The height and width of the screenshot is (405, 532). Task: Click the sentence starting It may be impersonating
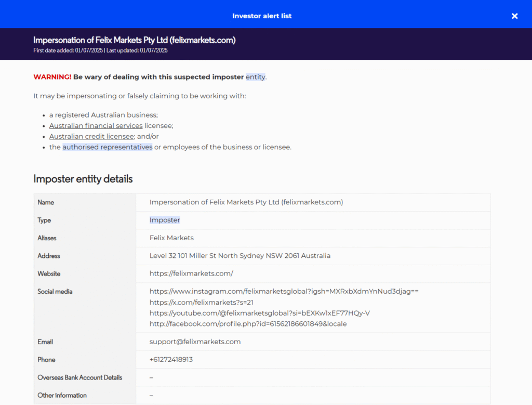point(140,96)
